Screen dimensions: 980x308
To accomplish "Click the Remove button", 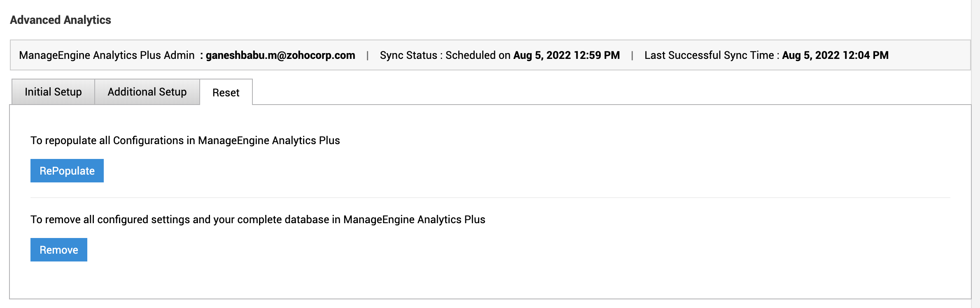I will [x=59, y=250].
